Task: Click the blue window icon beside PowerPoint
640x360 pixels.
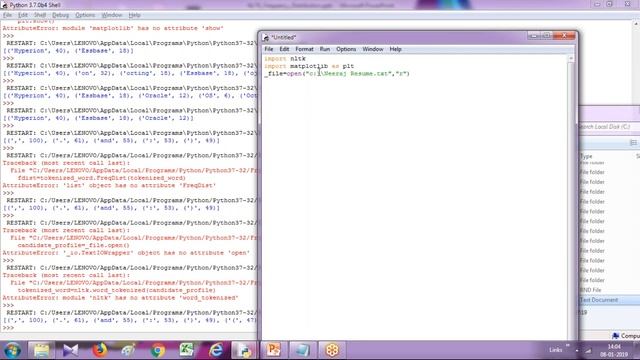Action: [x=302, y=350]
